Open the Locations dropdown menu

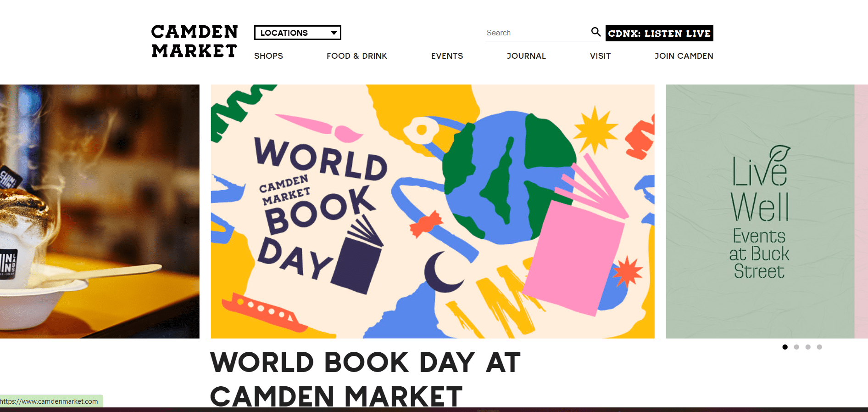297,33
